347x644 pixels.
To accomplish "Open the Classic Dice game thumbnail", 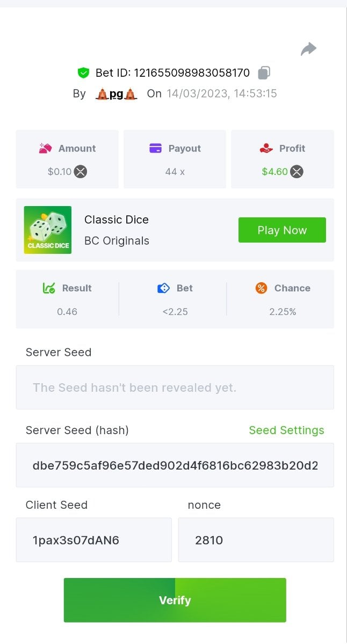I will click(x=48, y=230).
